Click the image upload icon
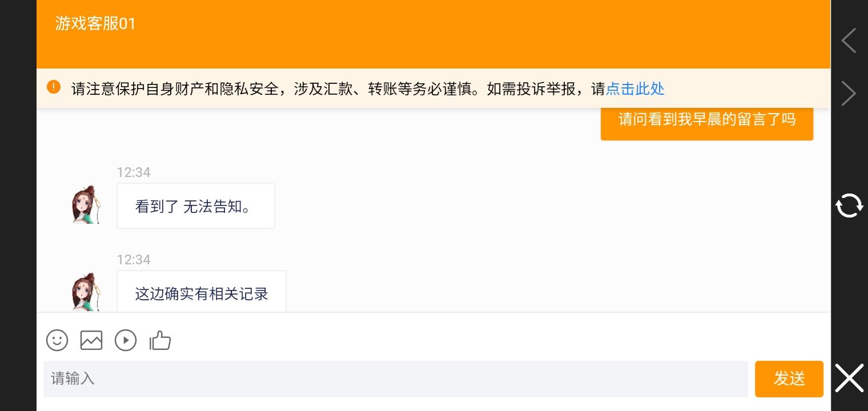This screenshot has height=411, width=868. tap(91, 340)
